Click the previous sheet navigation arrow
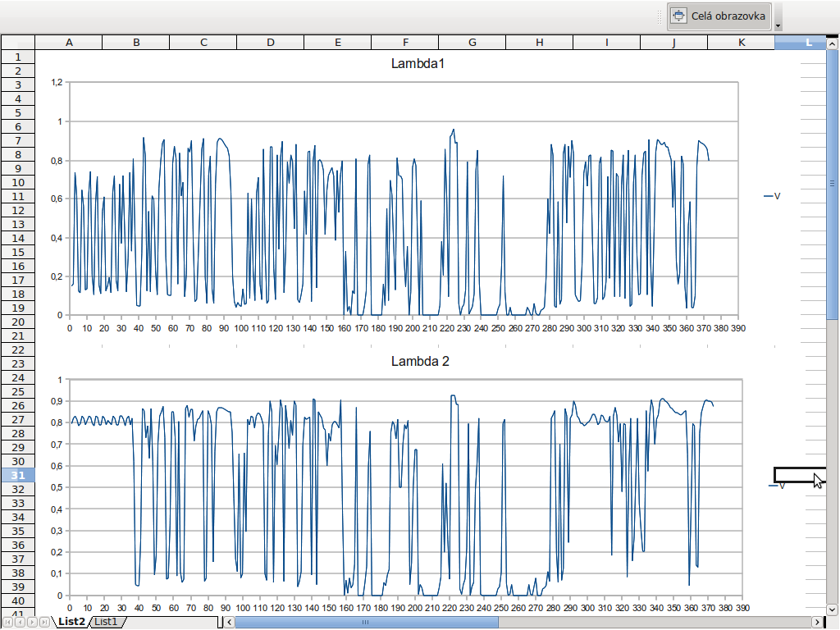840x630 pixels. click(x=21, y=623)
